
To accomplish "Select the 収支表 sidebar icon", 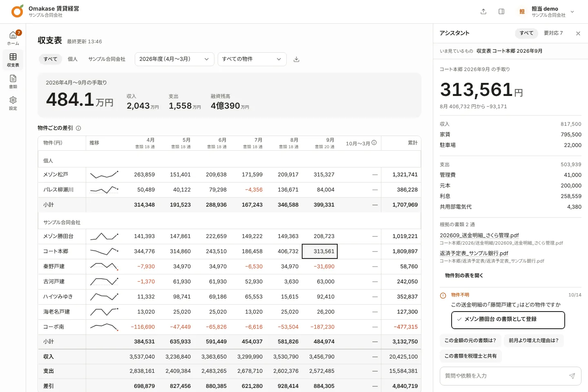I will click(x=13, y=60).
